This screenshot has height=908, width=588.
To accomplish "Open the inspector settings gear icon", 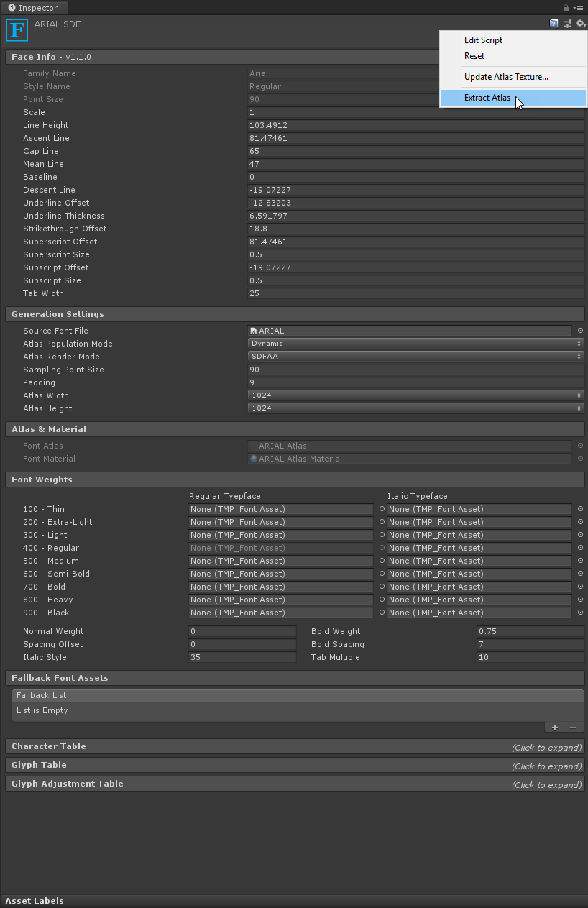I will [x=580, y=24].
